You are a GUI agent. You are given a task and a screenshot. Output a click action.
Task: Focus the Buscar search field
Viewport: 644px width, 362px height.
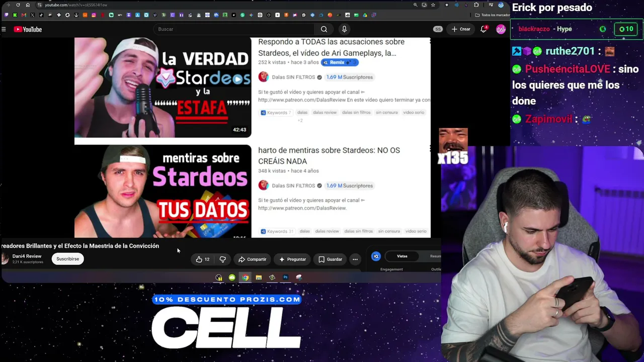[235, 29]
